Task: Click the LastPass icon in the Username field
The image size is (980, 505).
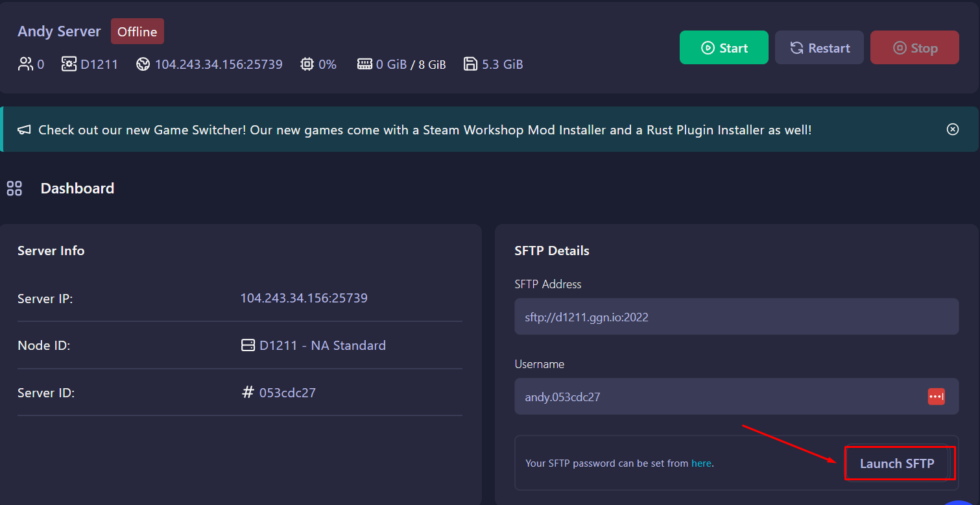Action: 936,396
